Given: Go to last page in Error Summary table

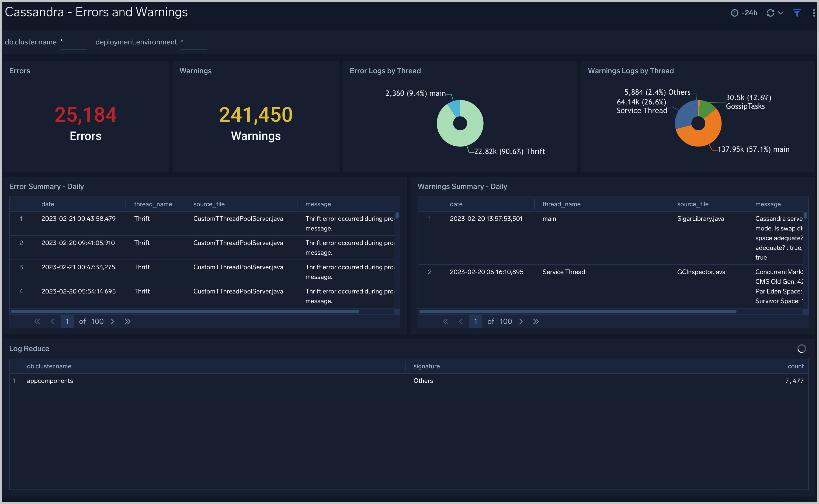Looking at the screenshot, I should point(127,321).
